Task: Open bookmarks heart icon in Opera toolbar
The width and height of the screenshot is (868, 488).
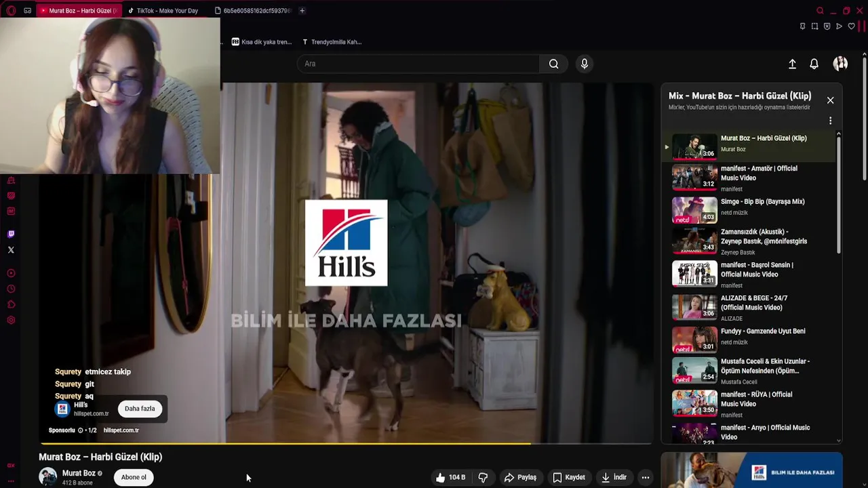Action: click(851, 26)
